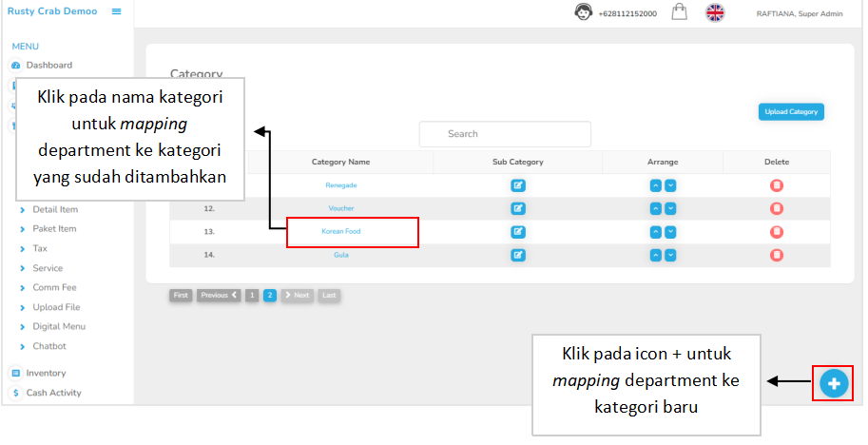Open the Dashboard menu item
The image size is (868, 445).
[x=48, y=65]
